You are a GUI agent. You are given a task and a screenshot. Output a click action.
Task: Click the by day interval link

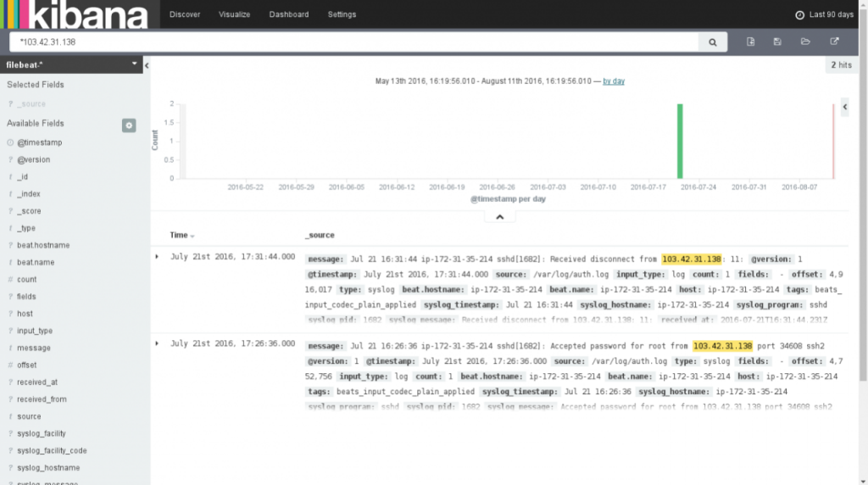pos(614,81)
